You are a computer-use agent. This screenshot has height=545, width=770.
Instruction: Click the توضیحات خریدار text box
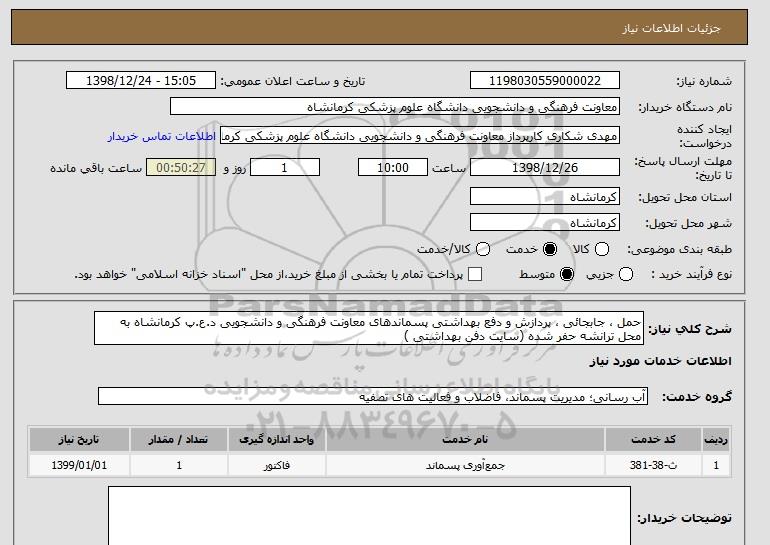click(369, 516)
